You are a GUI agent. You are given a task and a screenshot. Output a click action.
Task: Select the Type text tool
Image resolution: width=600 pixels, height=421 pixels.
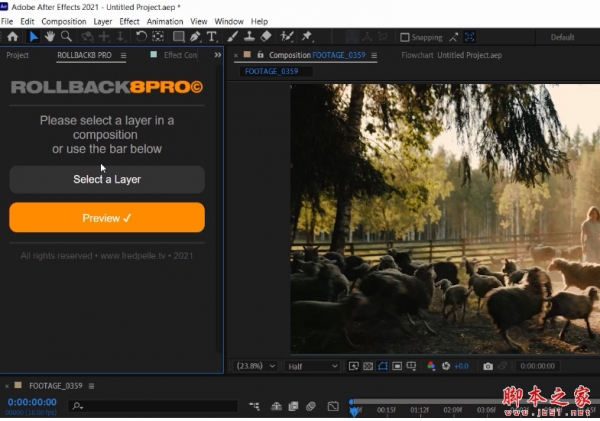pyautogui.click(x=212, y=37)
